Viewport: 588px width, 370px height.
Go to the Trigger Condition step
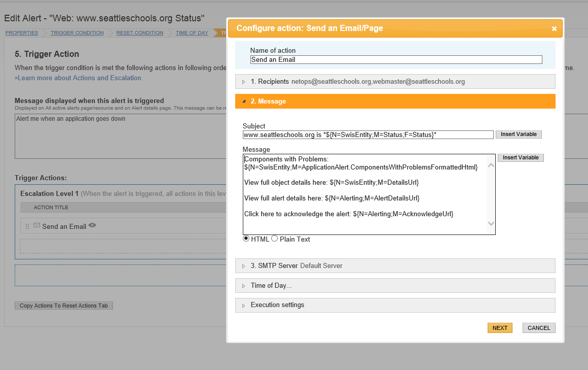click(77, 33)
